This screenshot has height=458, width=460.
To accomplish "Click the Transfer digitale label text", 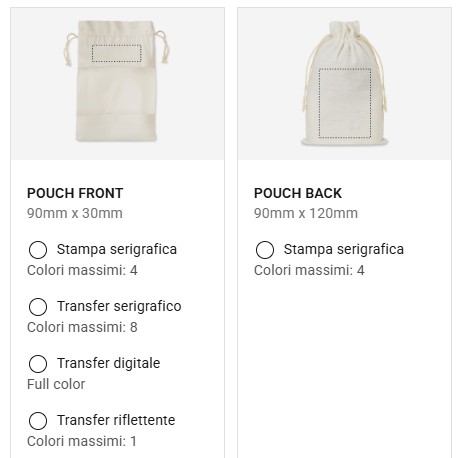I will (108, 363).
